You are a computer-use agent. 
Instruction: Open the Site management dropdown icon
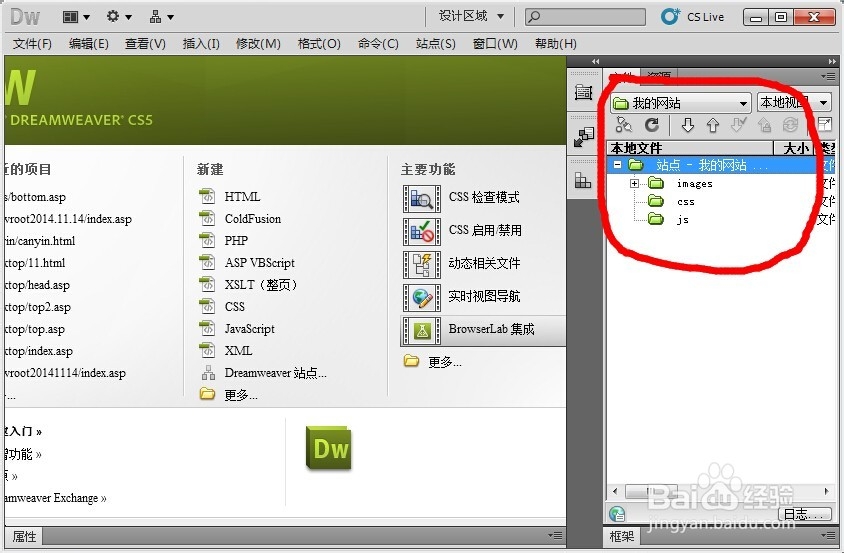click(161, 17)
